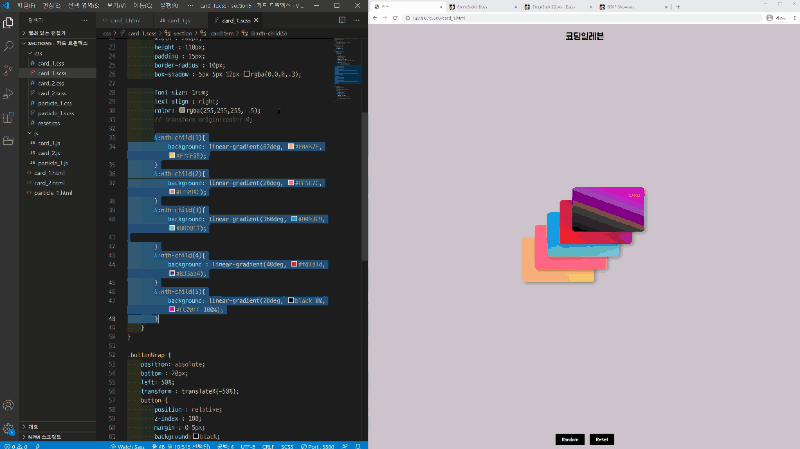Click the split editor icon
The height and width of the screenshot is (449, 800).
tap(340, 19)
